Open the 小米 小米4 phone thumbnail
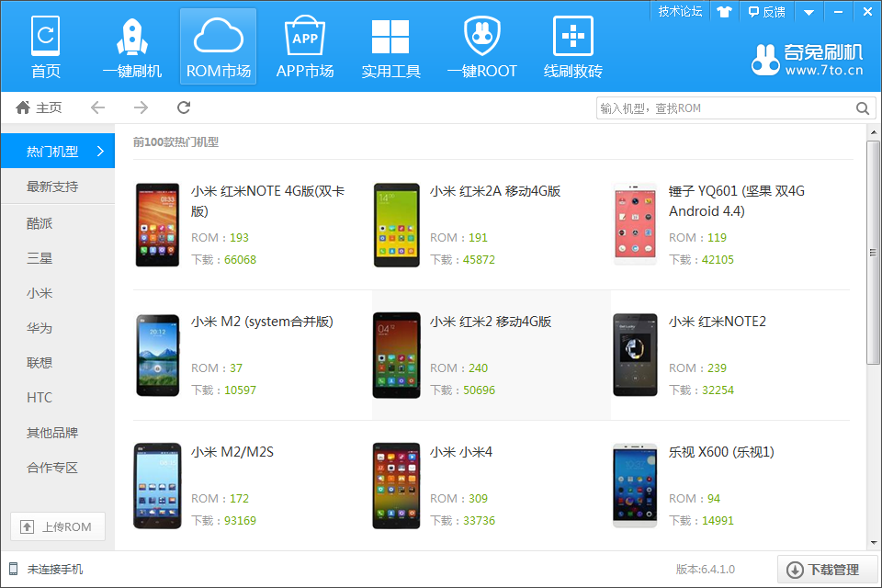Image resolution: width=882 pixels, height=588 pixels. click(396, 486)
